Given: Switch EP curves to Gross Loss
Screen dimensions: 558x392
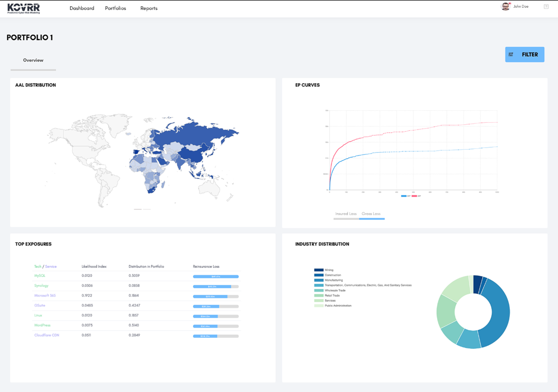Looking at the screenshot, I should pos(371,214).
